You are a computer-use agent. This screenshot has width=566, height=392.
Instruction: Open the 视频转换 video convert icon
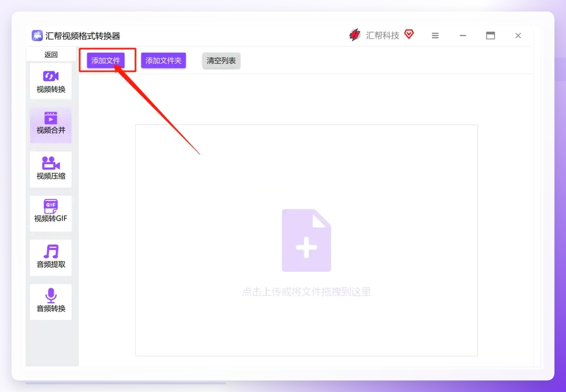[x=51, y=76]
